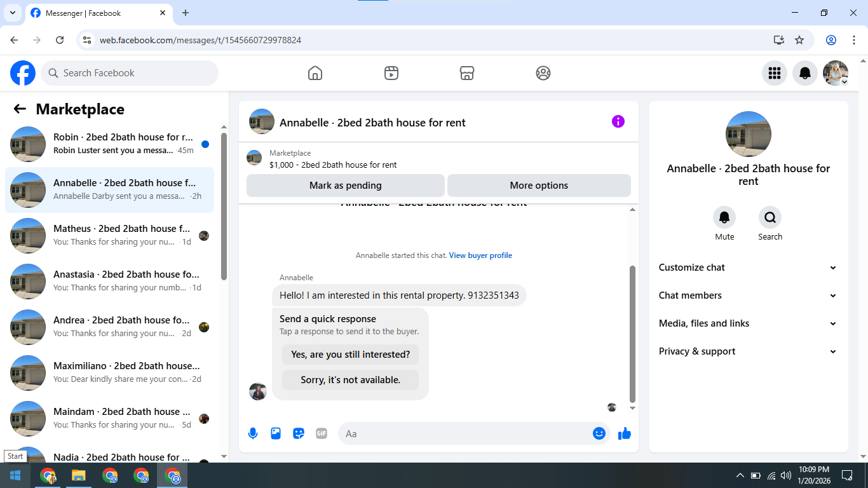Open account profile picture menu
Image resolution: width=868 pixels, height=488 pixels.
tap(836, 73)
